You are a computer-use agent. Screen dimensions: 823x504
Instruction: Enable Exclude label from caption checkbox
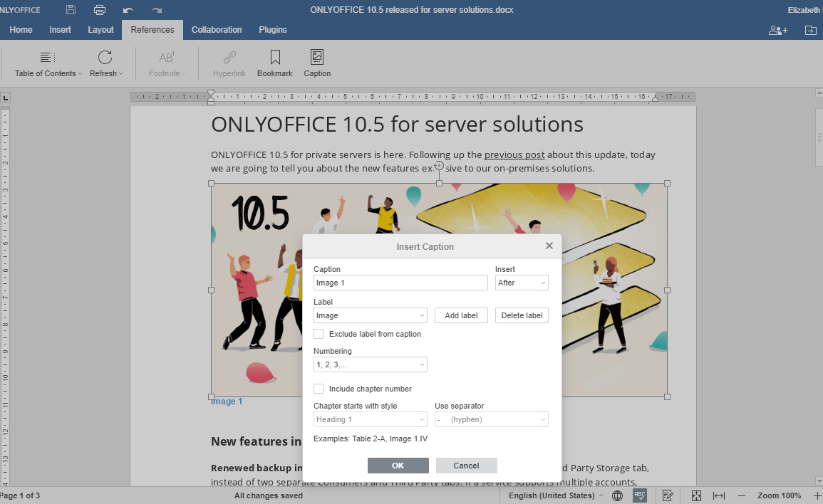coord(319,334)
